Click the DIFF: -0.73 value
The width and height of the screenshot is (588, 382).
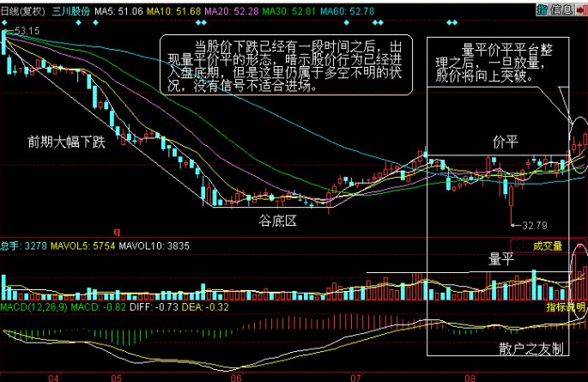tap(154, 307)
